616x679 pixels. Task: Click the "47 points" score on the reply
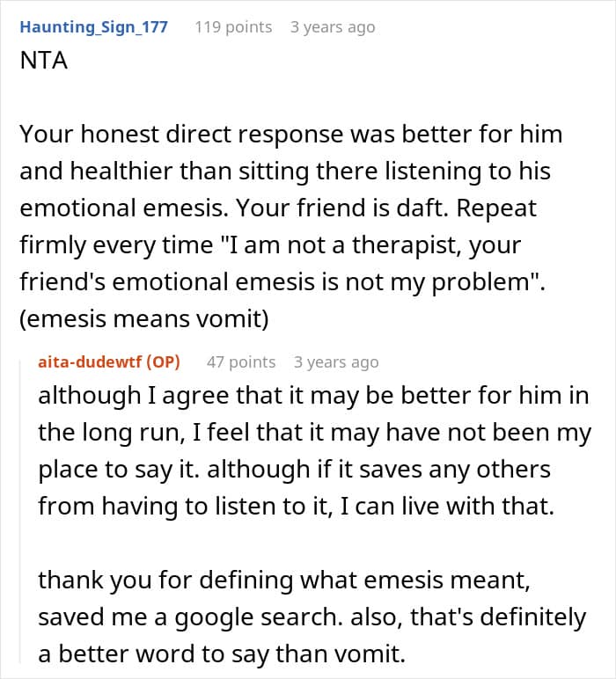(x=241, y=361)
